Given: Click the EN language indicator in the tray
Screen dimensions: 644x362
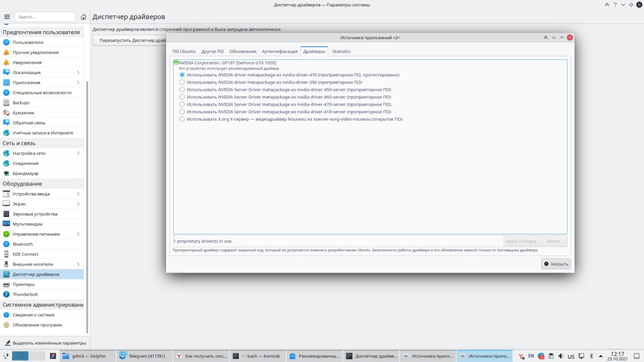Looking at the screenshot, I should (x=531, y=356).
